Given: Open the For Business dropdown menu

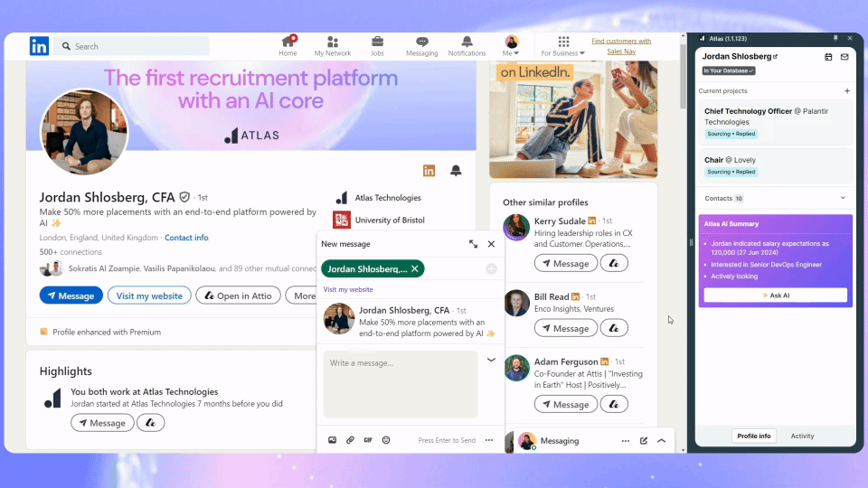Looking at the screenshot, I should (562, 47).
